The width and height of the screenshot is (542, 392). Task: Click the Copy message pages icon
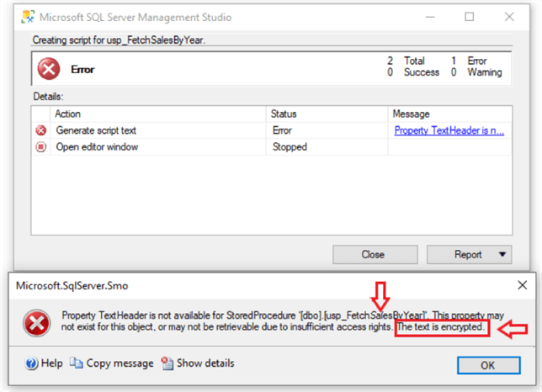pos(77,363)
